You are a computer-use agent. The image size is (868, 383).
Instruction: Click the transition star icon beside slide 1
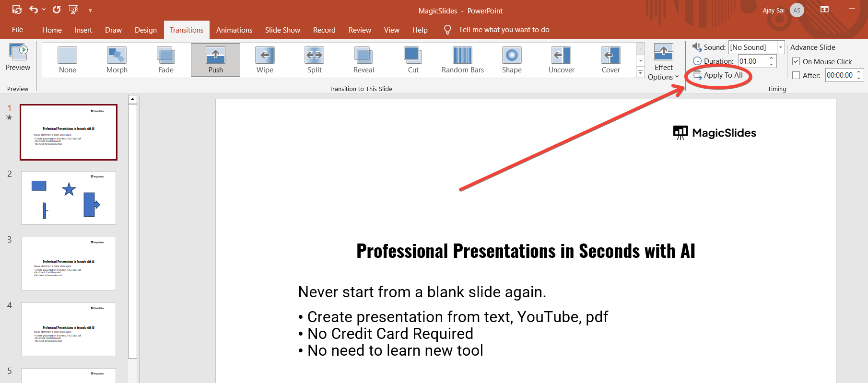pos(9,117)
